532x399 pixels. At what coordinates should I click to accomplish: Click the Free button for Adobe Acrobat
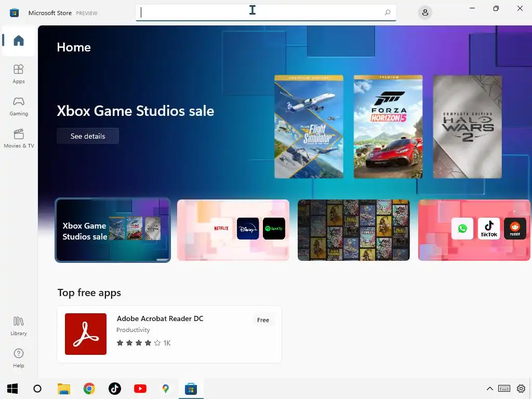click(x=263, y=320)
